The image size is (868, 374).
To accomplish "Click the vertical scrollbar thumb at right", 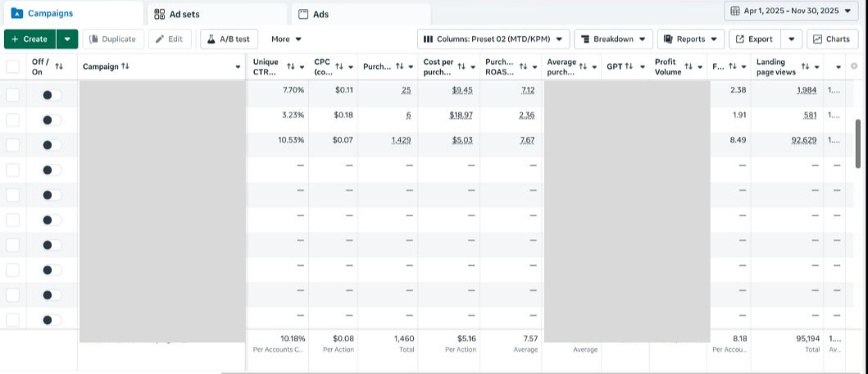I will [858, 143].
